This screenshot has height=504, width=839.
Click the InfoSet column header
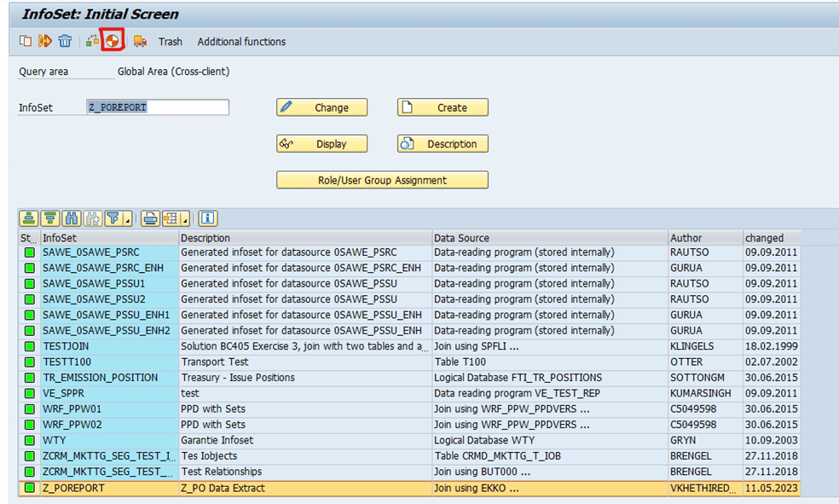click(x=110, y=238)
